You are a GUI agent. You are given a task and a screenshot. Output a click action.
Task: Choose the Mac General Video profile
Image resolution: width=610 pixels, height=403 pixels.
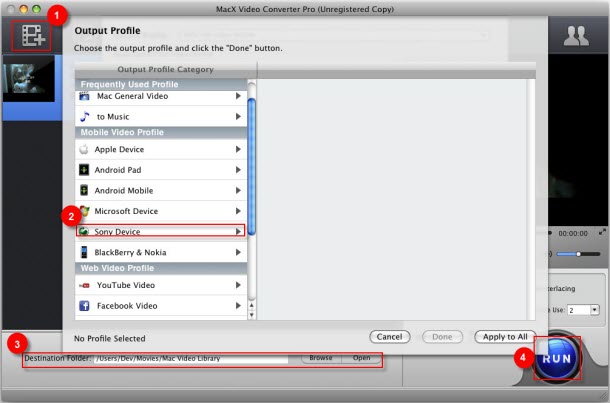tap(161, 96)
